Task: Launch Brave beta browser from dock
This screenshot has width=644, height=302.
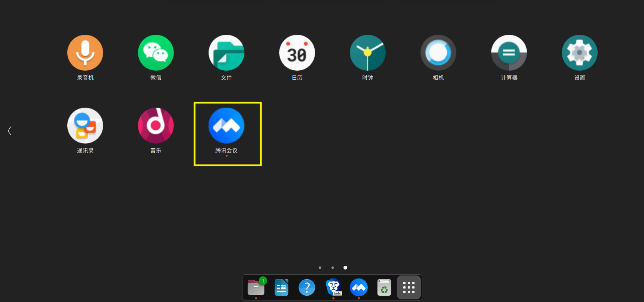Action: click(333, 287)
